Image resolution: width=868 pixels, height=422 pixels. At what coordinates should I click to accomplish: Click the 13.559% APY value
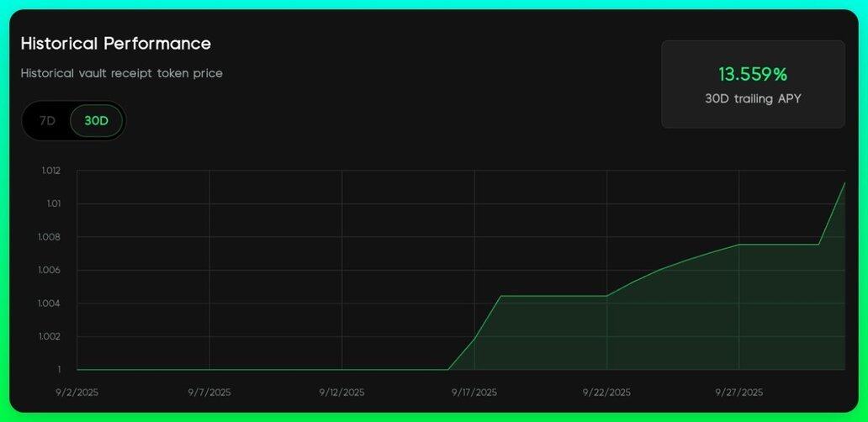click(x=753, y=74)
